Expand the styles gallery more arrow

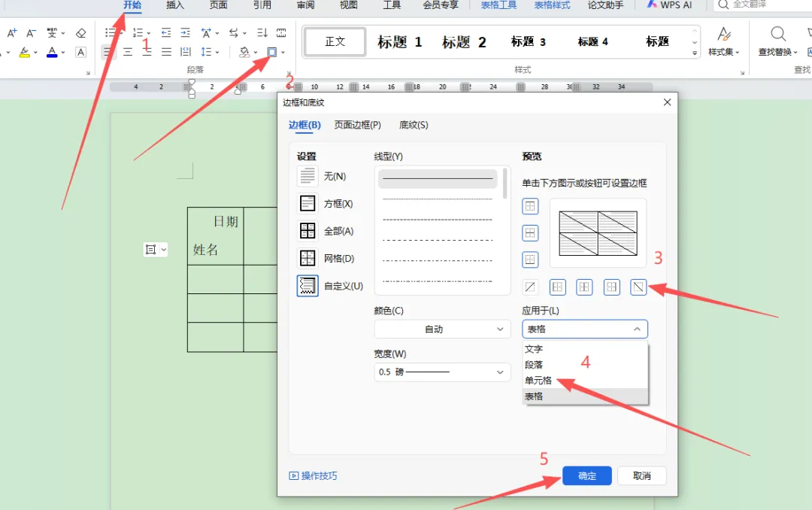[695, 53]
